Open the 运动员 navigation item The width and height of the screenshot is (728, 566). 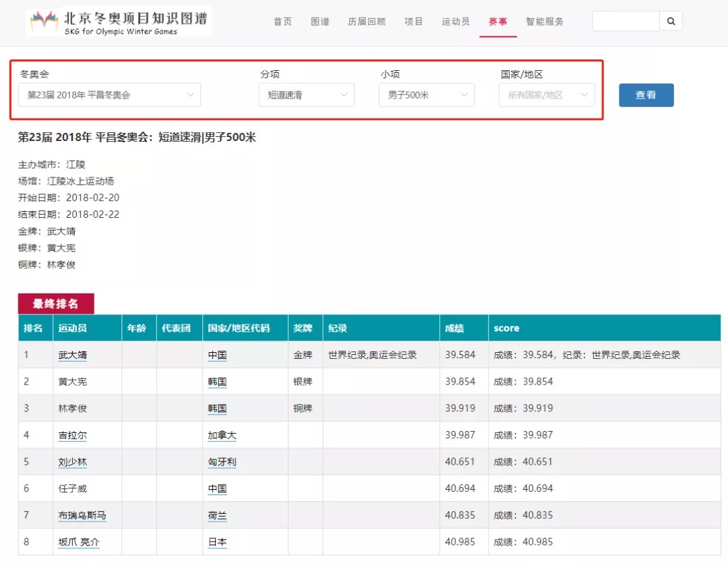(x=456, y=22)
